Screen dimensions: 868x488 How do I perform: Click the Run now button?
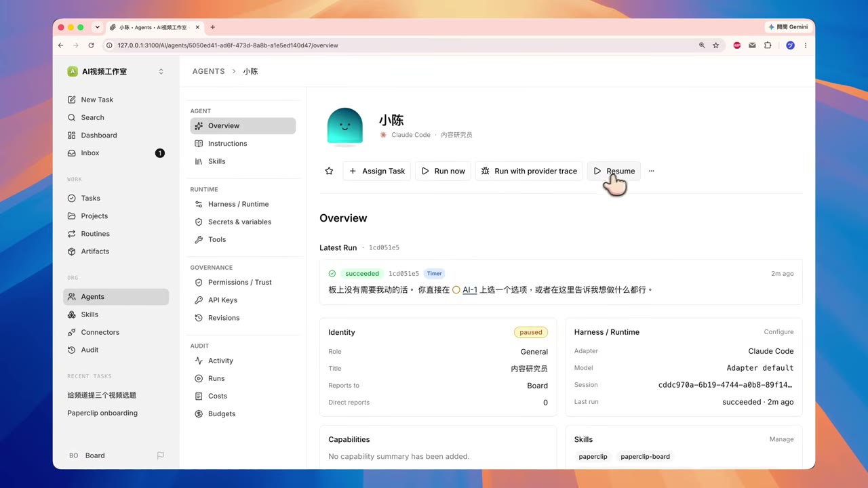(x=443, y=171)
